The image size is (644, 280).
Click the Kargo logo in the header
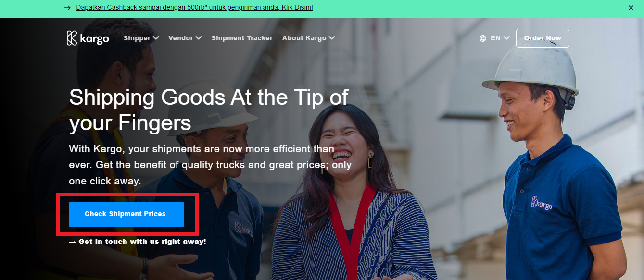[x=88, y=38]
